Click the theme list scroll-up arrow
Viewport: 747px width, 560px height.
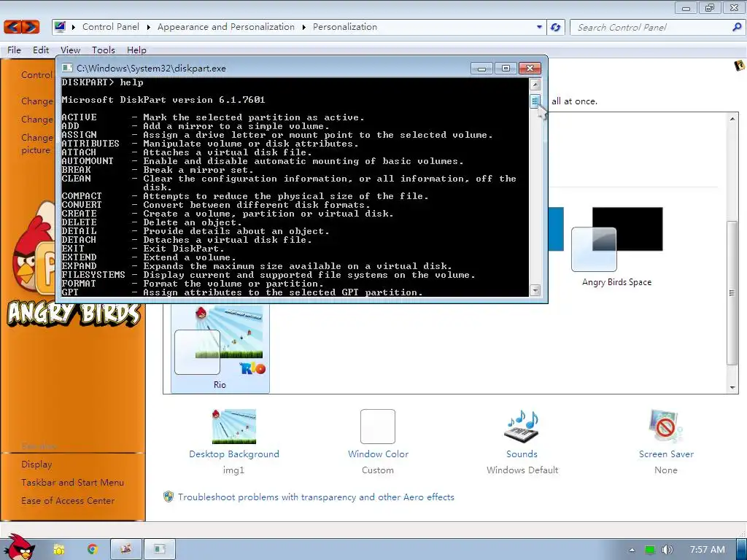732,119
